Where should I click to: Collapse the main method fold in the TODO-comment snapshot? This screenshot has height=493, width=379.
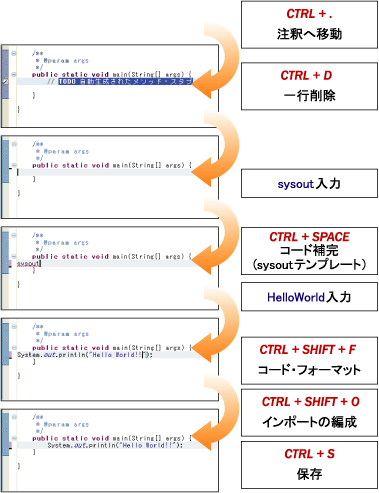click(x=14, y=74)
